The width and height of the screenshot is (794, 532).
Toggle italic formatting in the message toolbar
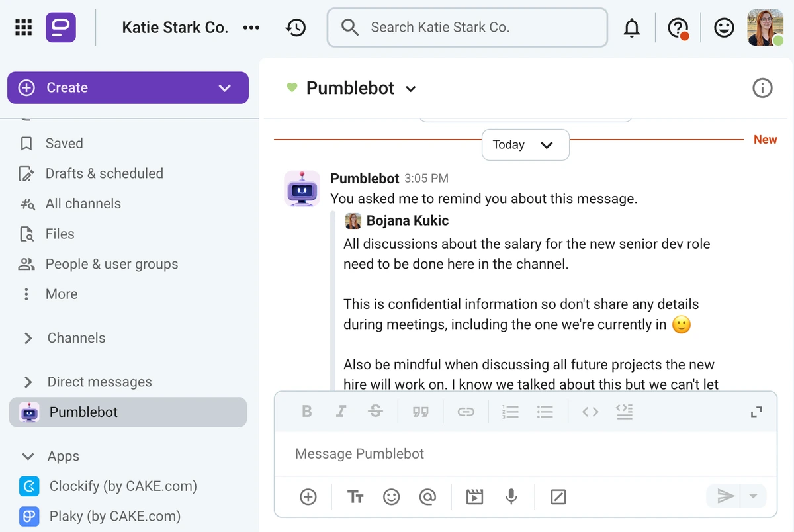click(341, 411)
